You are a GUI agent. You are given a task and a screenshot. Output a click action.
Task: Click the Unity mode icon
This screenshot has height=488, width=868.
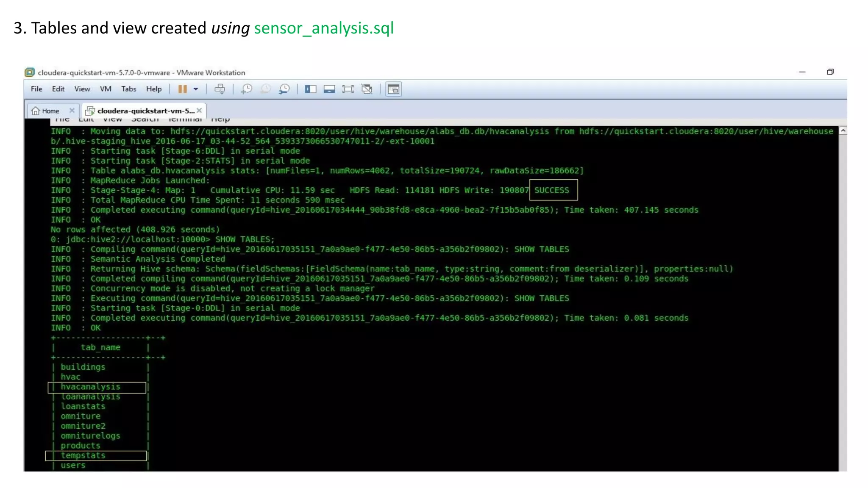pos(367,89)
